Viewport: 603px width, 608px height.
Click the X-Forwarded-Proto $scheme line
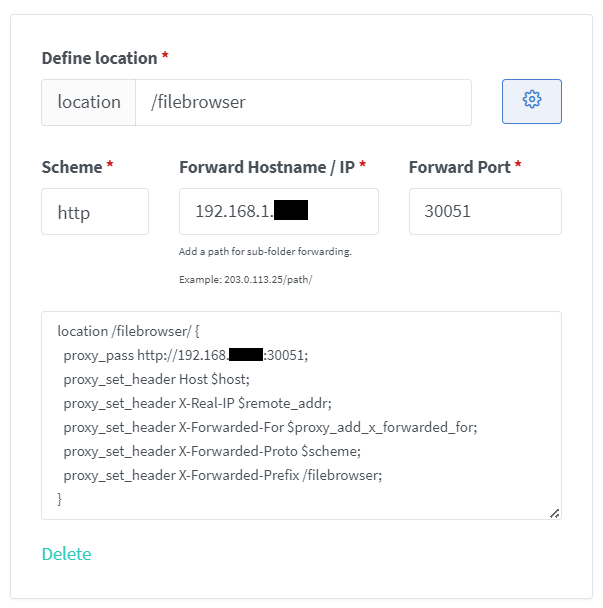[x=212, y=451]
